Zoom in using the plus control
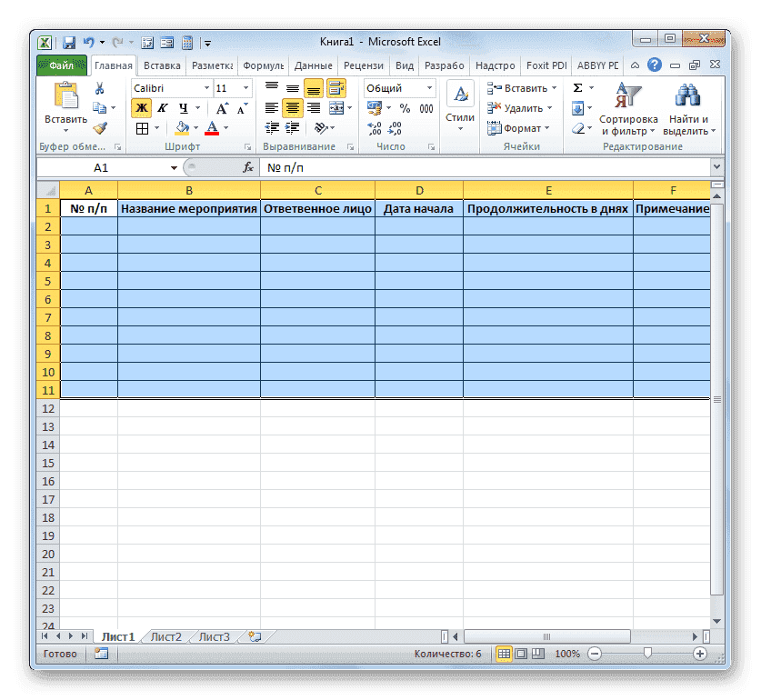 [699, 653]
